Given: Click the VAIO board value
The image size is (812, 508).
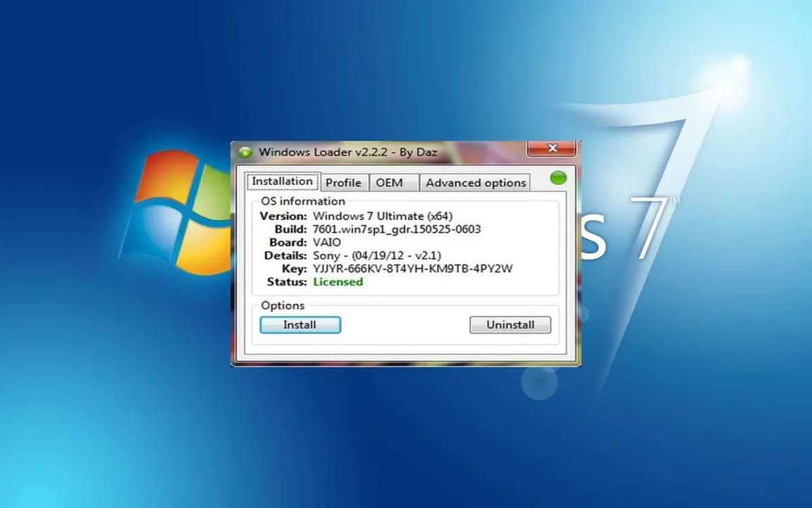Looking at the screenshot, I should 327,243.
